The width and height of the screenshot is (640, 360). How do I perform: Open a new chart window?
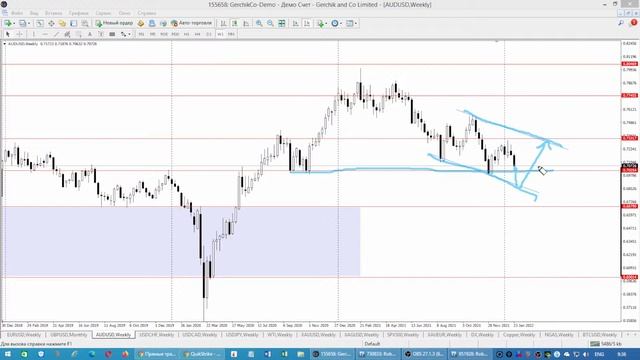click(7, 23)
